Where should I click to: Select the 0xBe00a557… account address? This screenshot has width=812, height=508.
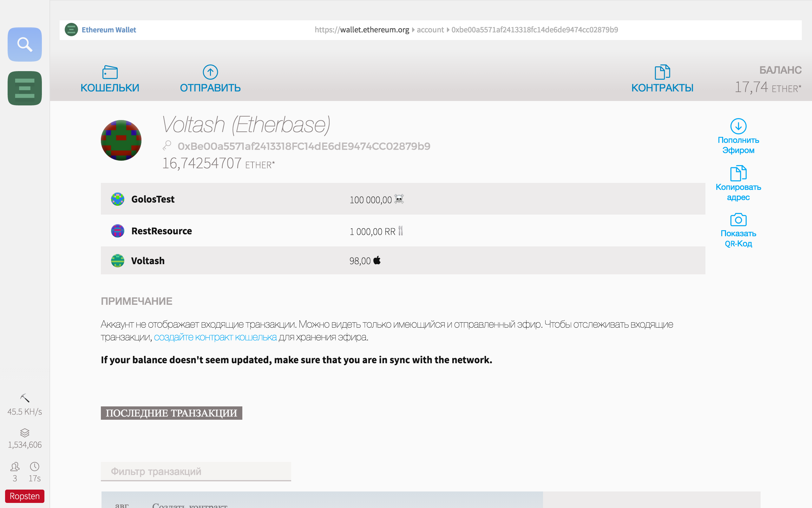[x=304, y=146]
